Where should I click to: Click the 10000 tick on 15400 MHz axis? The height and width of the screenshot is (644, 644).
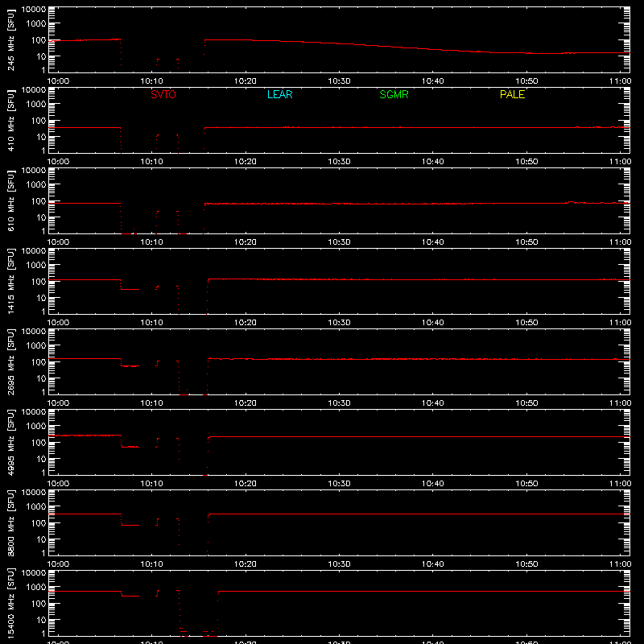tap(34, 573)
